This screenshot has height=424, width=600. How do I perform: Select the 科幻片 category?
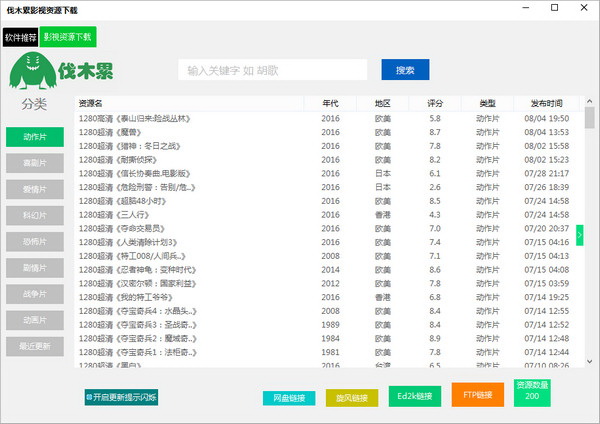click(35, 215)
